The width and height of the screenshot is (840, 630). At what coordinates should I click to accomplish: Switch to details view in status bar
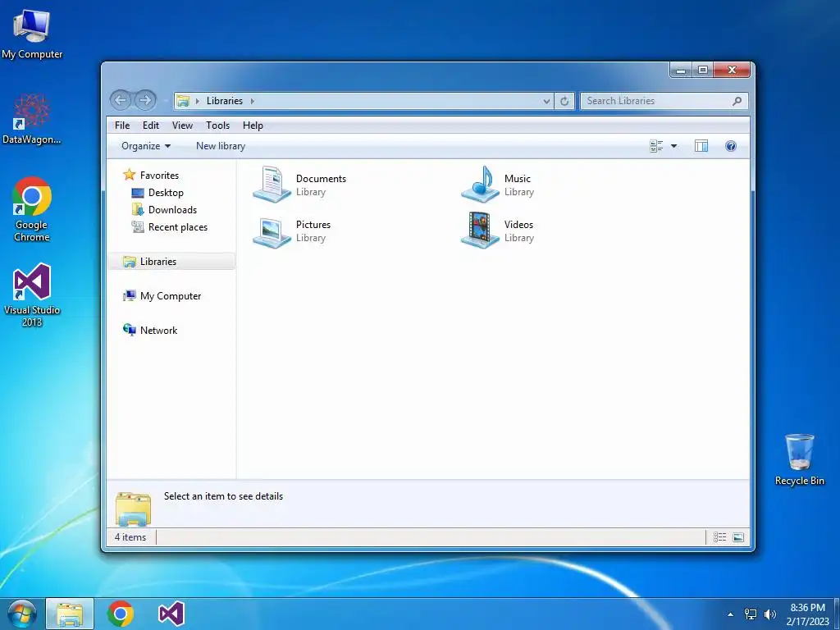point(720,537)
